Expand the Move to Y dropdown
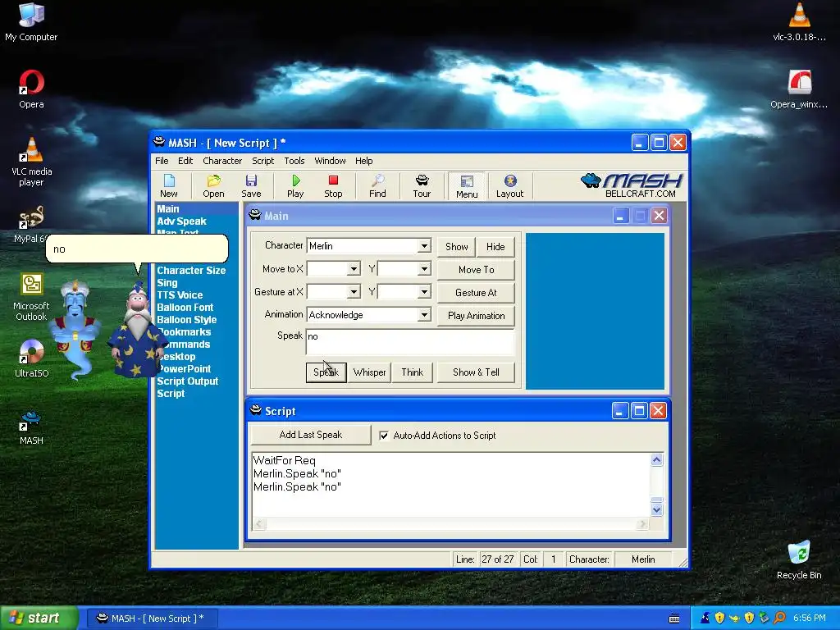Viewport: 840px width, 630px height. 424,269
